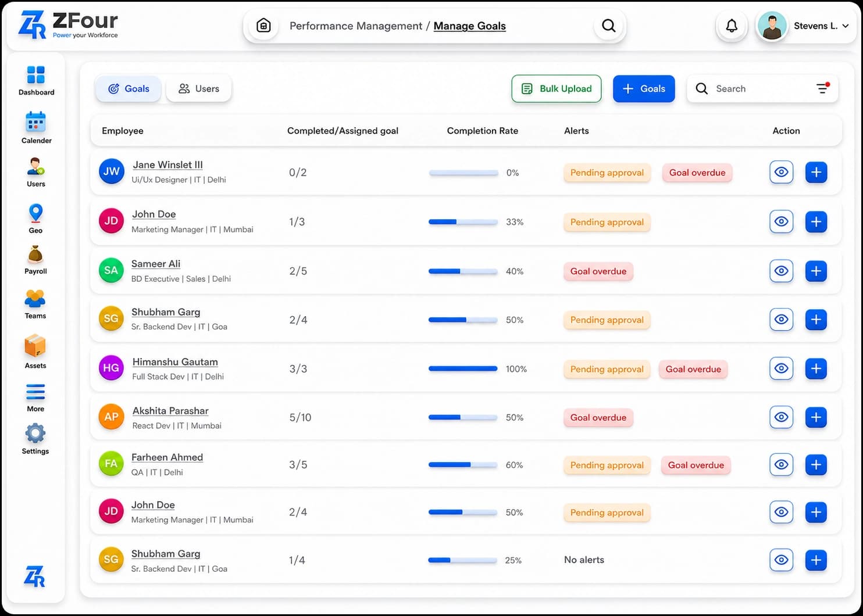
Task: Click Himanshu Gautam 100% progress bar
Action: pyautogui.click(x=463, y=368)
